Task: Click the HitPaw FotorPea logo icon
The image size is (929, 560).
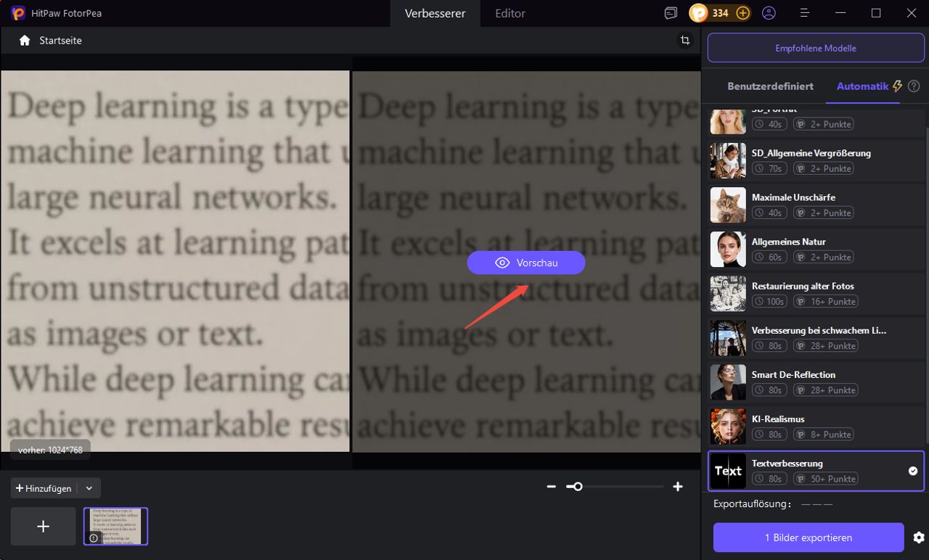Action: (19, 13)
